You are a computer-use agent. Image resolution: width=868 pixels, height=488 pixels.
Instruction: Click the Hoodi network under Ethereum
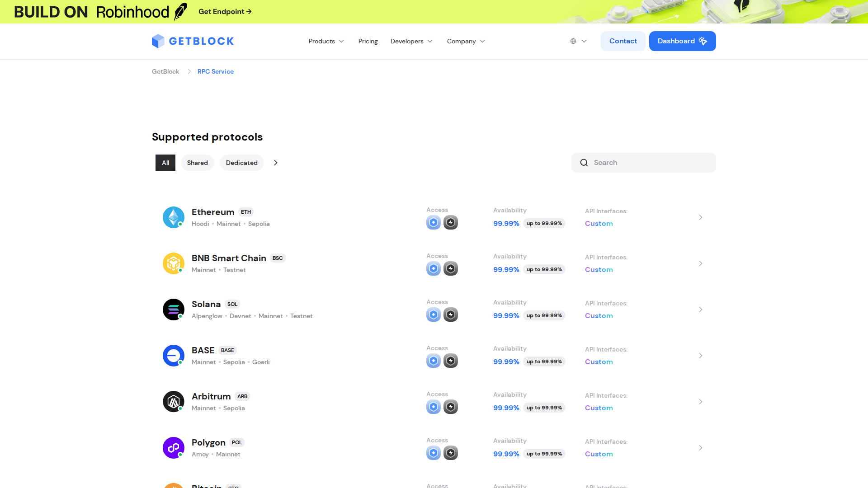coord(200,224)
